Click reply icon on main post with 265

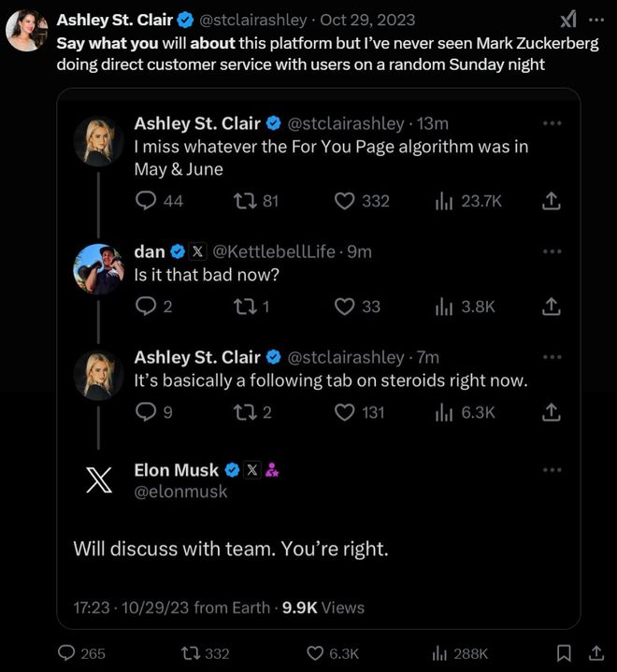(69, 653)
